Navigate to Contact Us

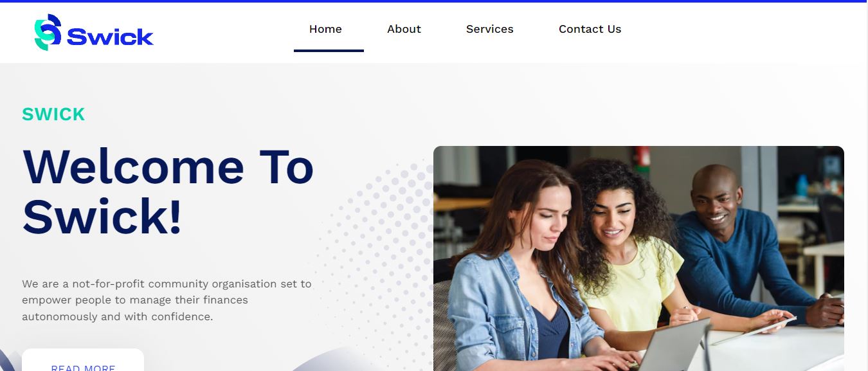590,29
